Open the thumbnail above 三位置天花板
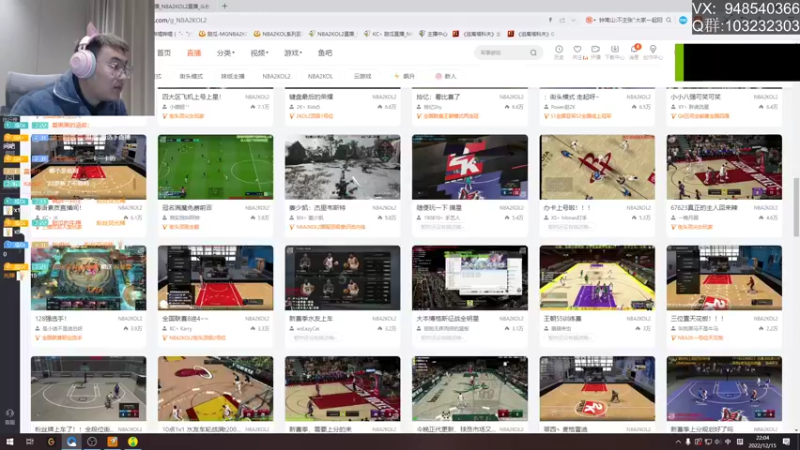This screenshot has width=800, height=450. 724,278
